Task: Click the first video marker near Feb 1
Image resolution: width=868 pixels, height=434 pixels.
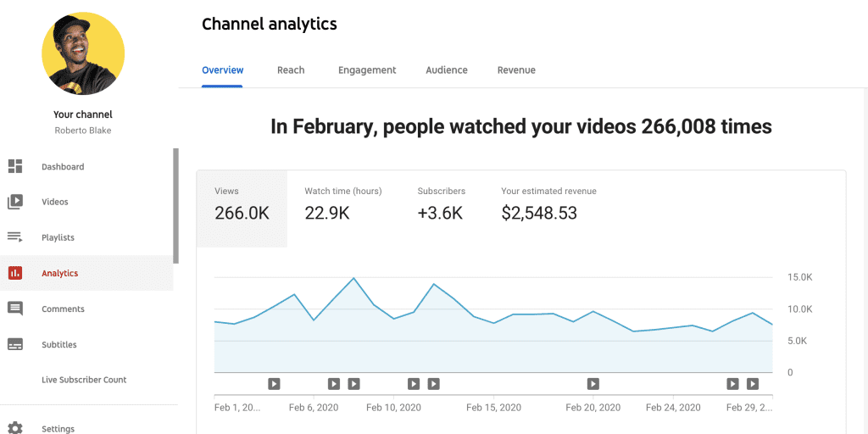Action: (x=274, y=384)
